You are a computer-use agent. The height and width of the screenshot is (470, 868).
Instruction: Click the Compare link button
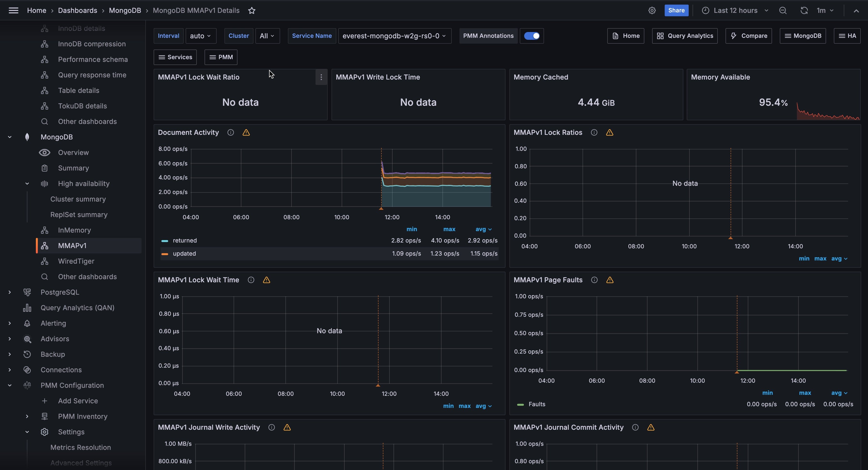click(x=748, y=36)
